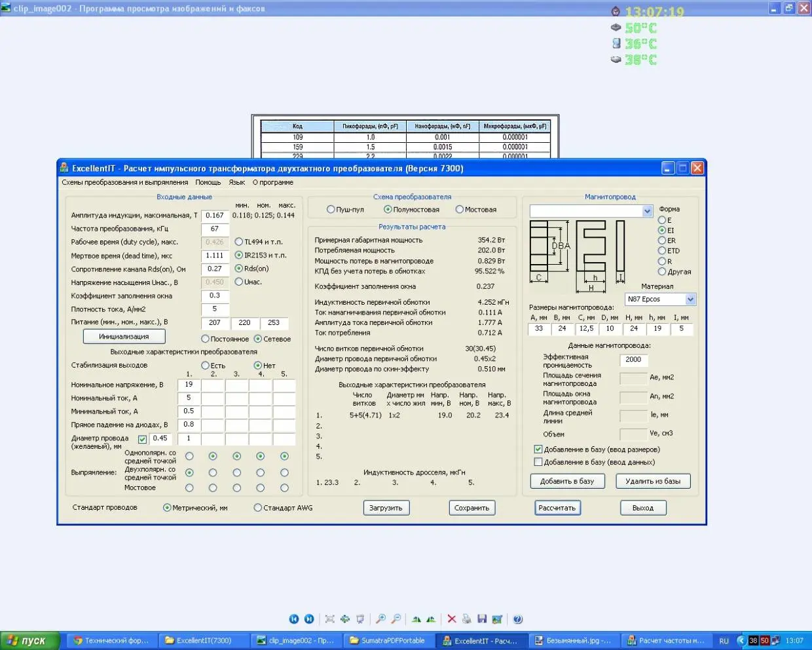Viewport: 812px width, 650px height.
Task: Click the zoom out magnifier icon
Action: (x=396, y=619)
